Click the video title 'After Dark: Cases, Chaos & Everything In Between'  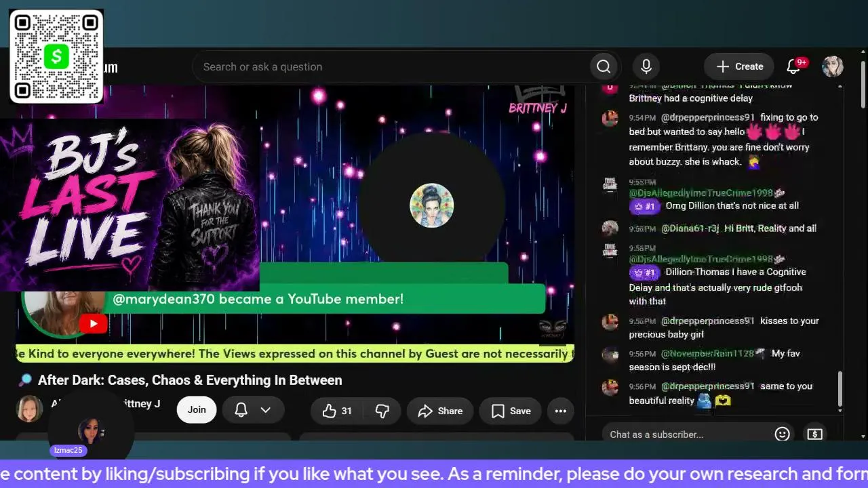190,380
